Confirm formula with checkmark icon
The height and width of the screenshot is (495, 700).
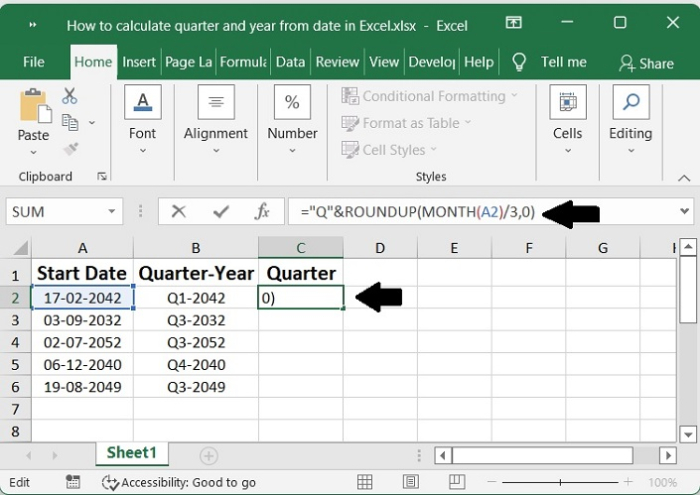[x=221, y=211]
